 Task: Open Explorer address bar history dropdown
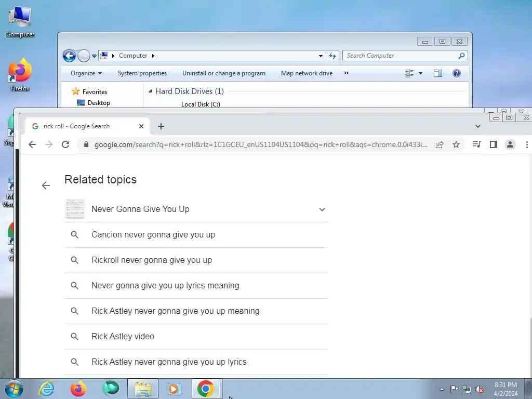click(321, 56)
